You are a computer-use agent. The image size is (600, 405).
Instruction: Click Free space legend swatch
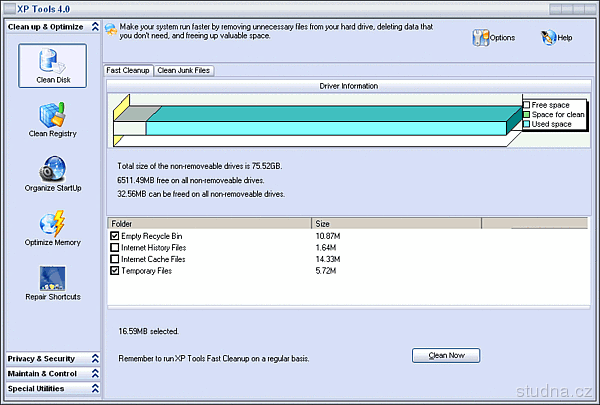pos(527,105)
